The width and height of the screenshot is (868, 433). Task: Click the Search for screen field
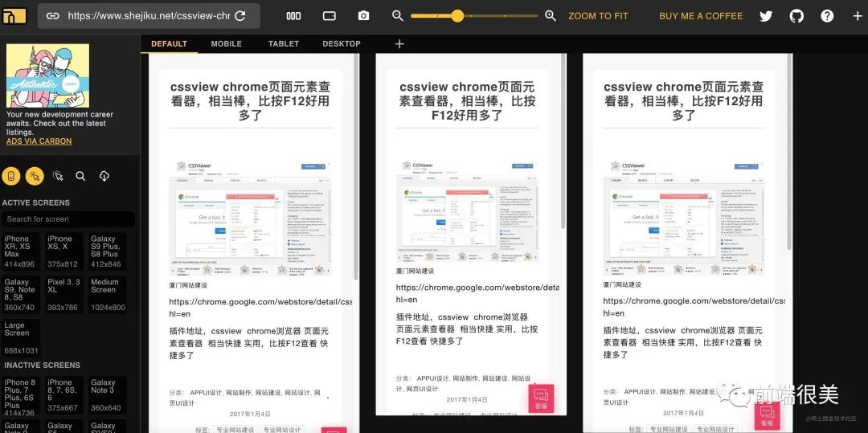pyautogui.click(x=68, y=219)
